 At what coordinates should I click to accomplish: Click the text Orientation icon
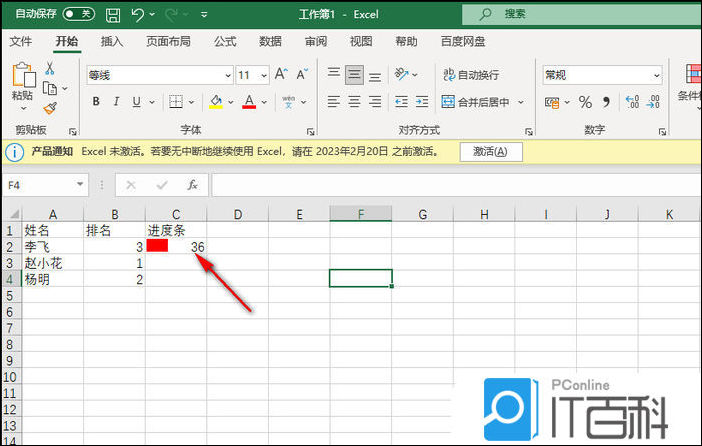pyautogui.click(x=402, y=74)
